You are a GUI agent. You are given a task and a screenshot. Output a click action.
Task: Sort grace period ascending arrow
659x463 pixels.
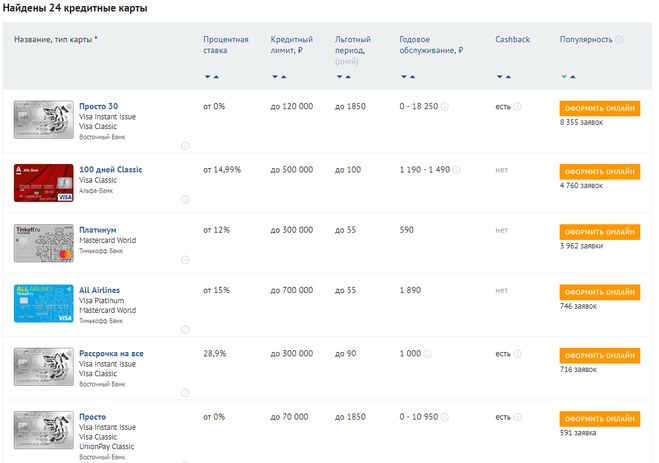(x=348, y=77)
